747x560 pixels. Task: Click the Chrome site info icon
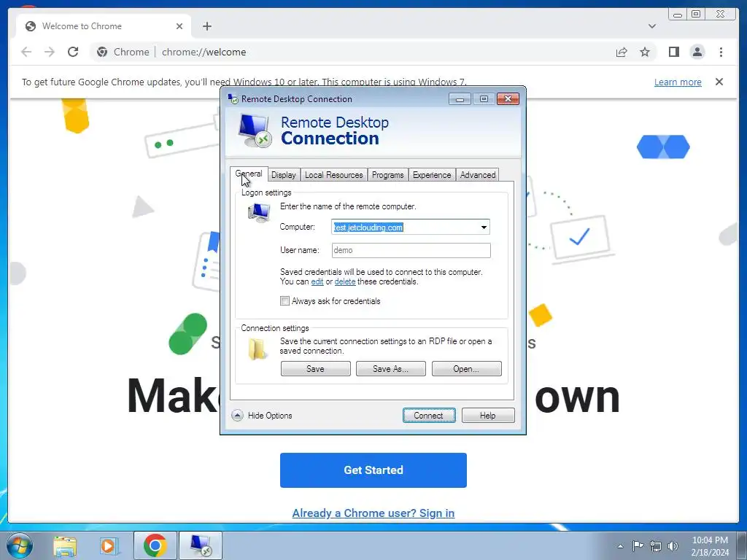click(x=102, y=52)
